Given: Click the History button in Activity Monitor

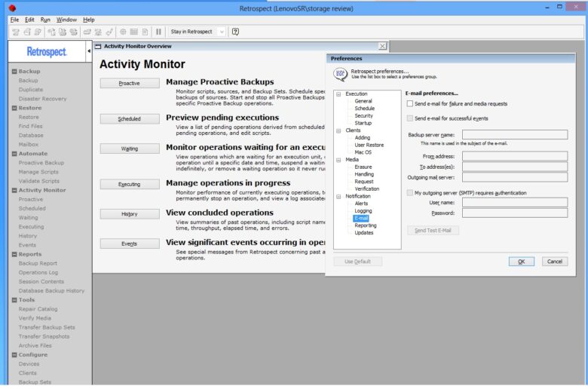Looking at the screenshot, I should click(130, 214).
